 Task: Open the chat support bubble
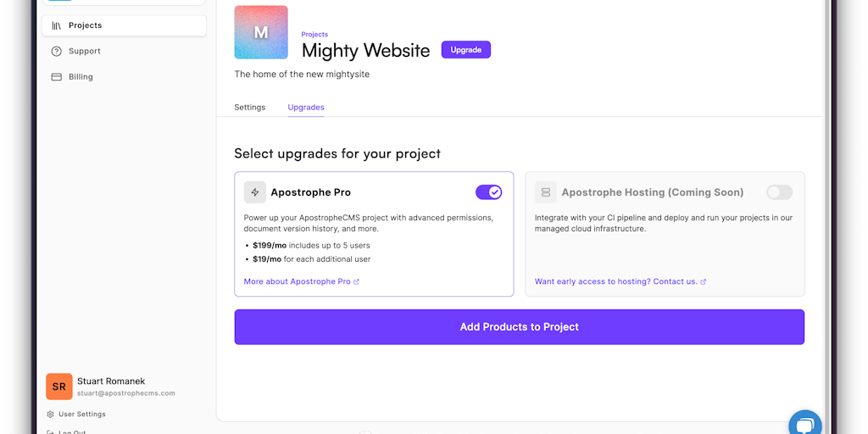(x=804, y=423)
